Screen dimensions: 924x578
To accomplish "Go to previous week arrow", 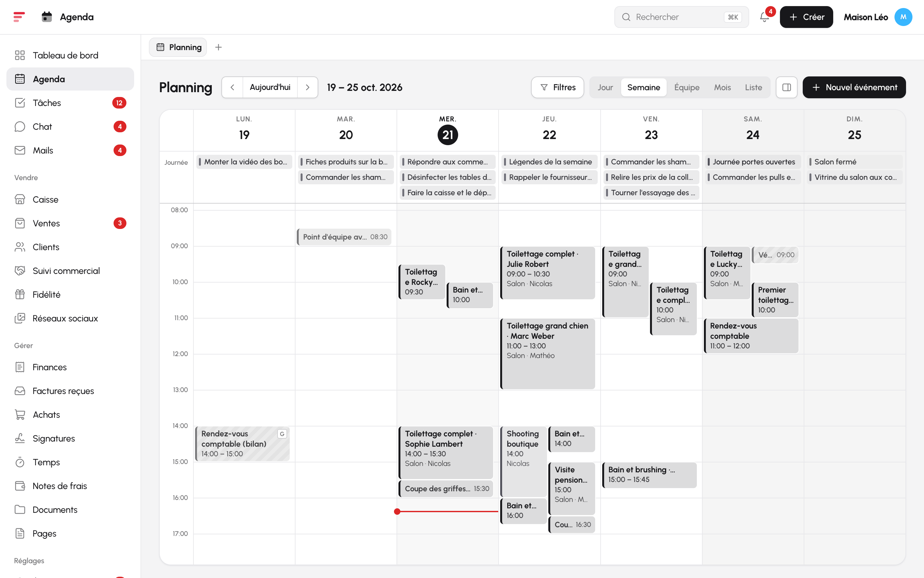I will (x=232, y=87).
